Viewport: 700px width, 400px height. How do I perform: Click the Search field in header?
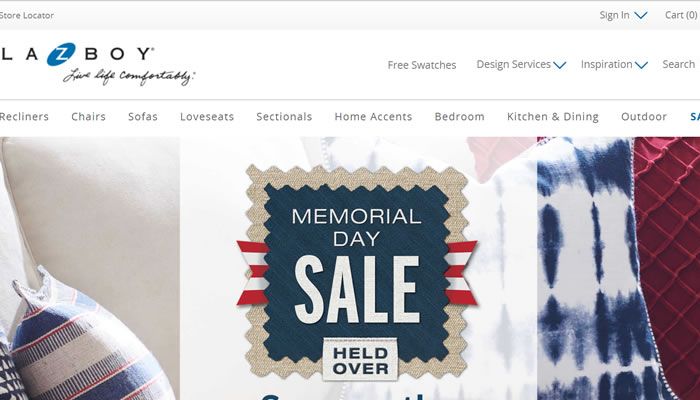click(679, 64)
